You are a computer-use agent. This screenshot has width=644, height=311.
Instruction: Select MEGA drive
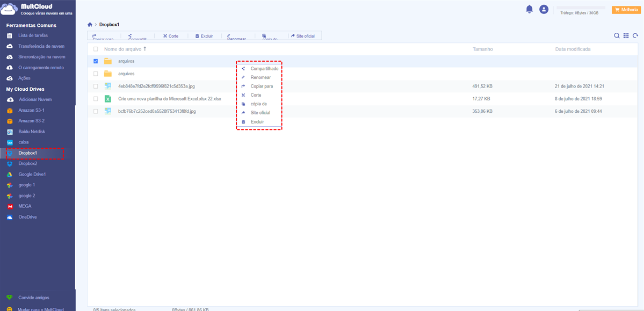25,206
